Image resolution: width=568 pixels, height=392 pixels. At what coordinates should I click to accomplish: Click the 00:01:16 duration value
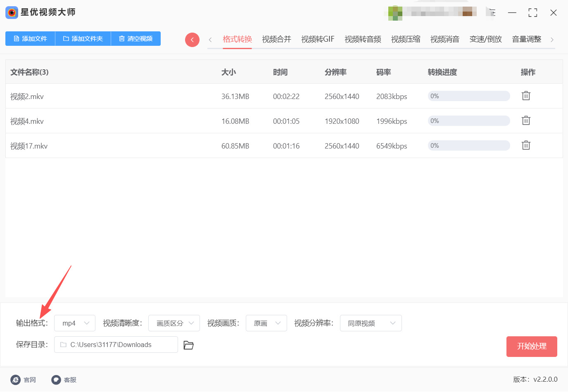click(286, 146)
